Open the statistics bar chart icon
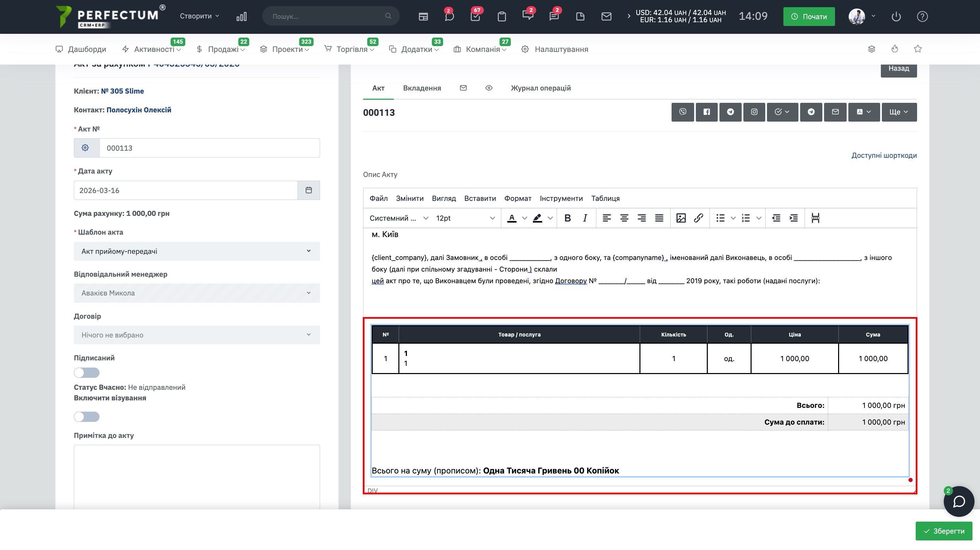This screenshot has width=980, height=550. [x=241, y=16]
